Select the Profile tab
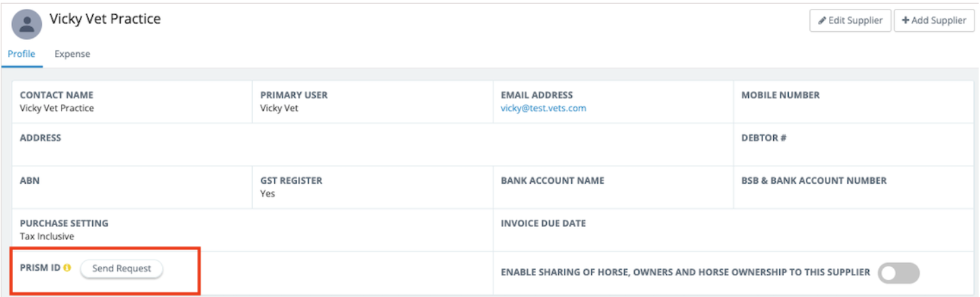The width and height of the screenshot is (980, 297). [x=22, y=54]
